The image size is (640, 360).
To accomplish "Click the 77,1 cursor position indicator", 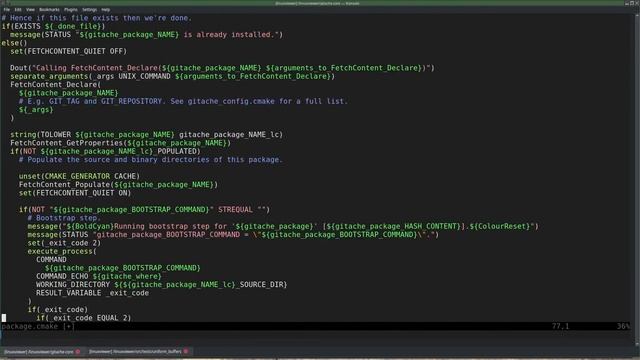I will pos(560,326).
